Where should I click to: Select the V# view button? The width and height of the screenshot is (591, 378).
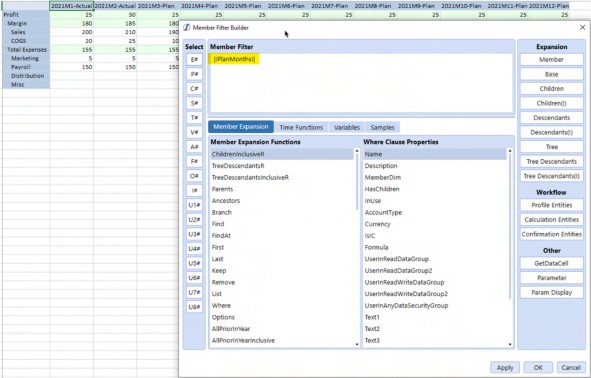[194, 133]
